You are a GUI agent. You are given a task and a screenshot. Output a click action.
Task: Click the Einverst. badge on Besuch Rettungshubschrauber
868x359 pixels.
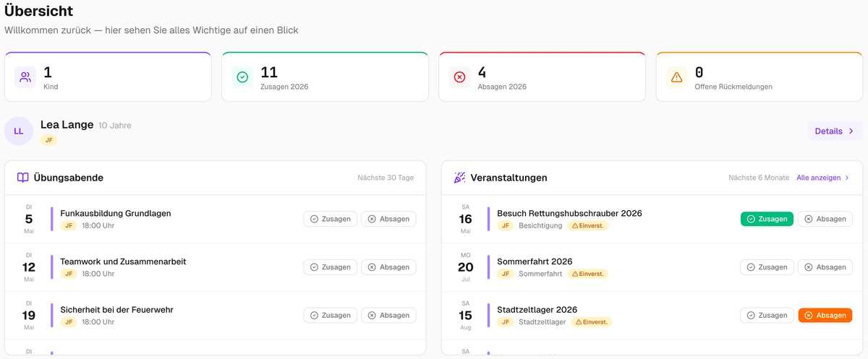[587, 225]
